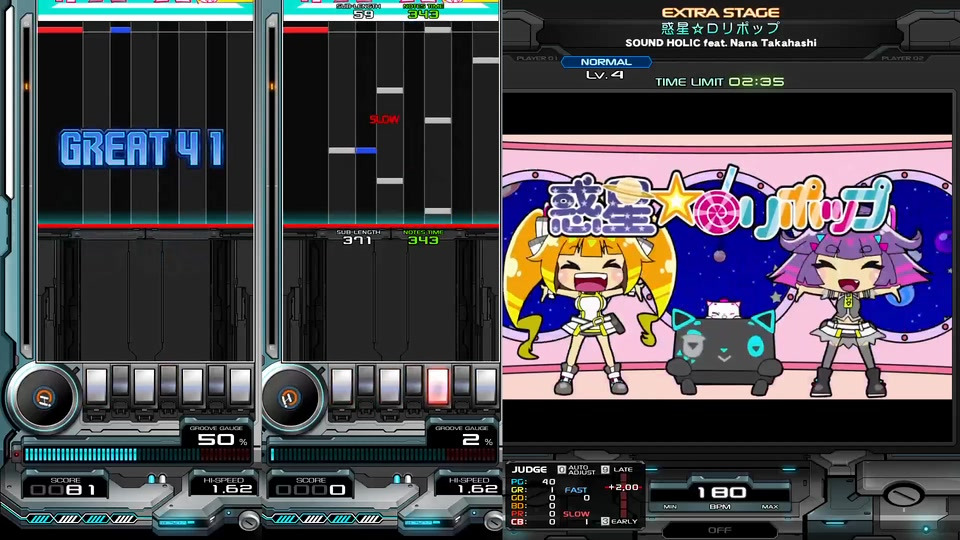Click the red LED beside left groove gauge

pos(17,454)
